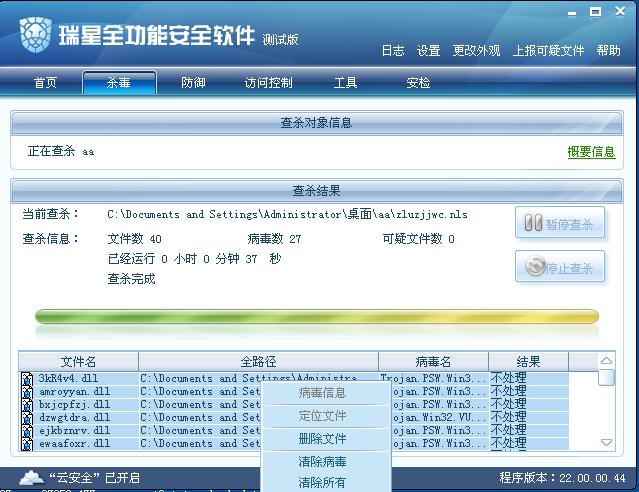The image size is (639, 492).
Task: Select the ejkbznrv.dll row
Action: pyautogui.click(x=293, y=431)
